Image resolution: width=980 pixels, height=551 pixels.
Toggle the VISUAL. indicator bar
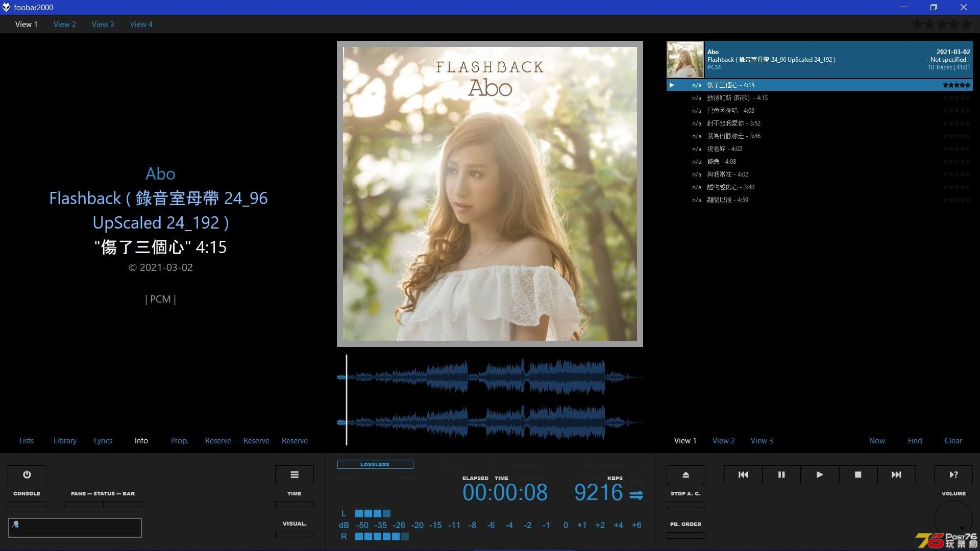click(x=295, y=535)
